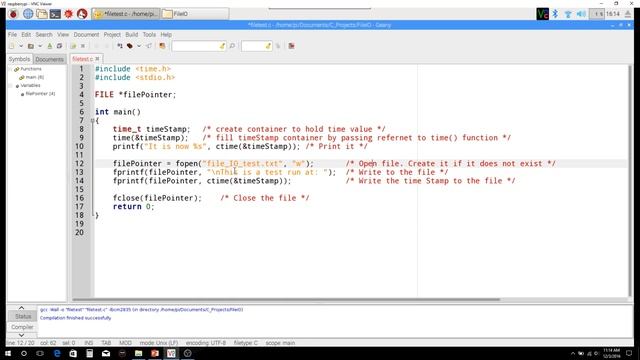Click the toolbar search text field

(x=199, y=46)
